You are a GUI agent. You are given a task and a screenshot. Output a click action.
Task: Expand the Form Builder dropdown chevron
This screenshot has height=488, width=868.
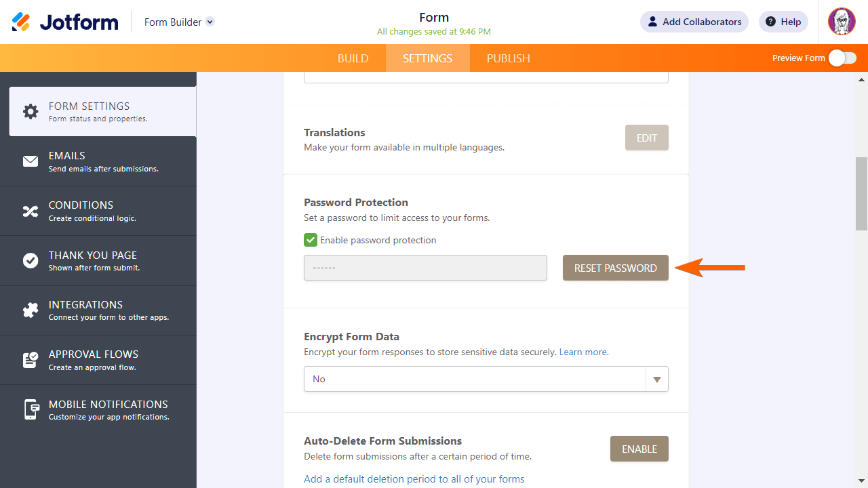click(210, 22)
